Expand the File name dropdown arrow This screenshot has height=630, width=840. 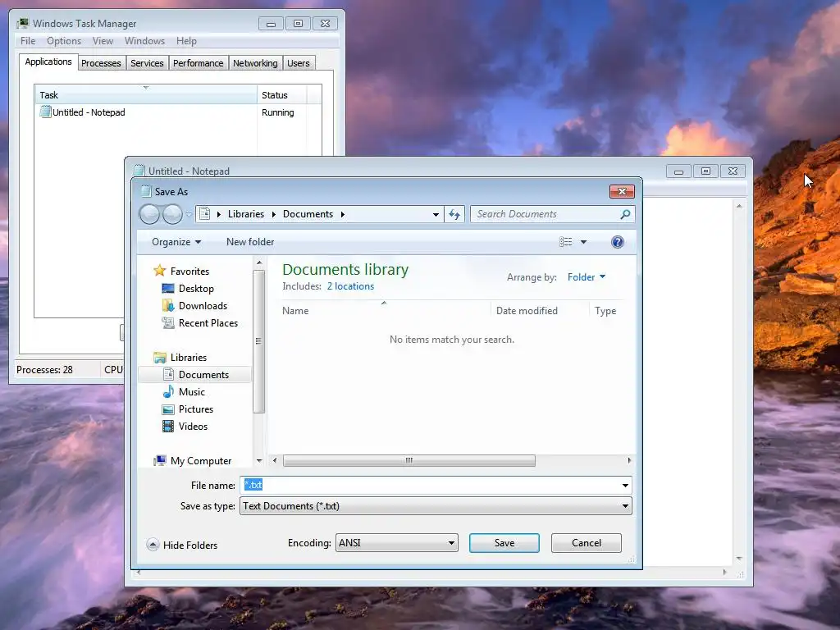625,486
